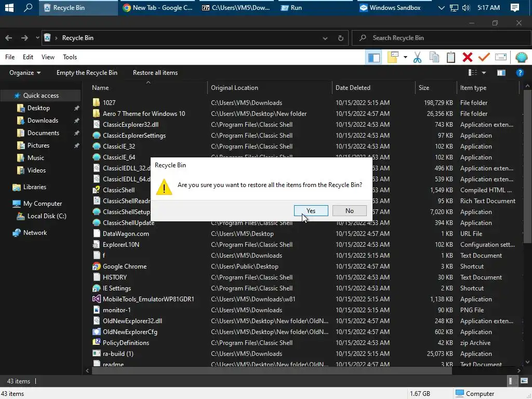
Task: Open Videos in the navigation pane
Action: pos(36,170)
